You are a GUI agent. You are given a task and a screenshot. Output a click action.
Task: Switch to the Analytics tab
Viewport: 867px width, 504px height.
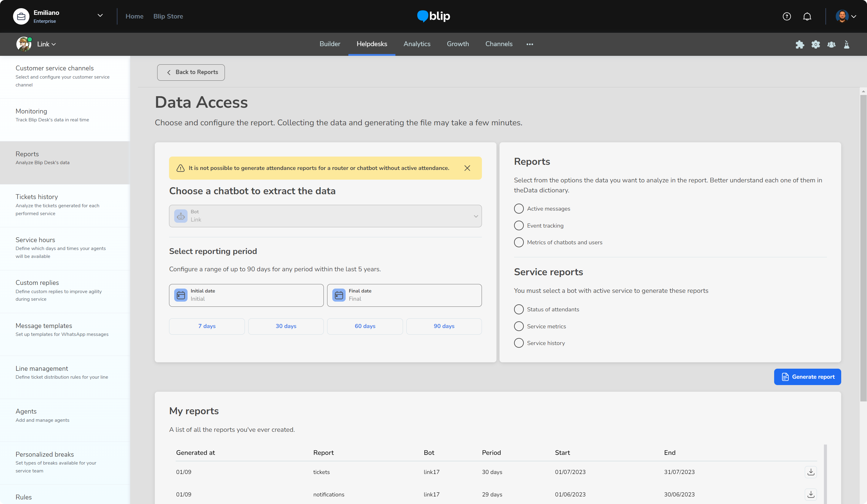(417, 44)
